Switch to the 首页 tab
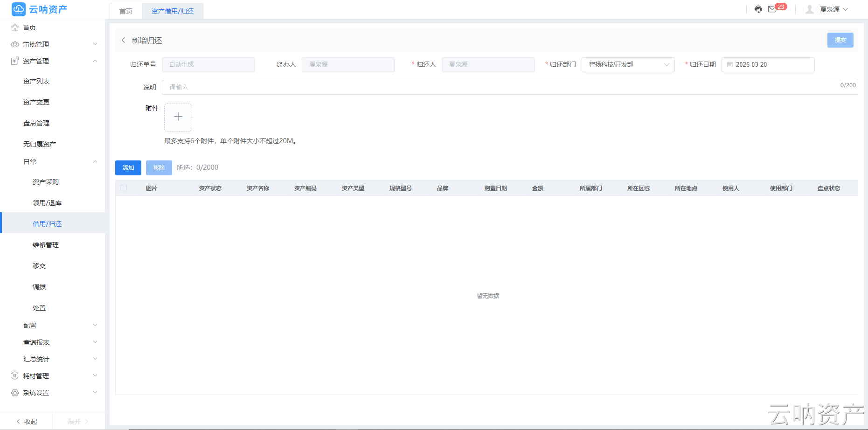 pyautogui.click(x=126, y=11)
